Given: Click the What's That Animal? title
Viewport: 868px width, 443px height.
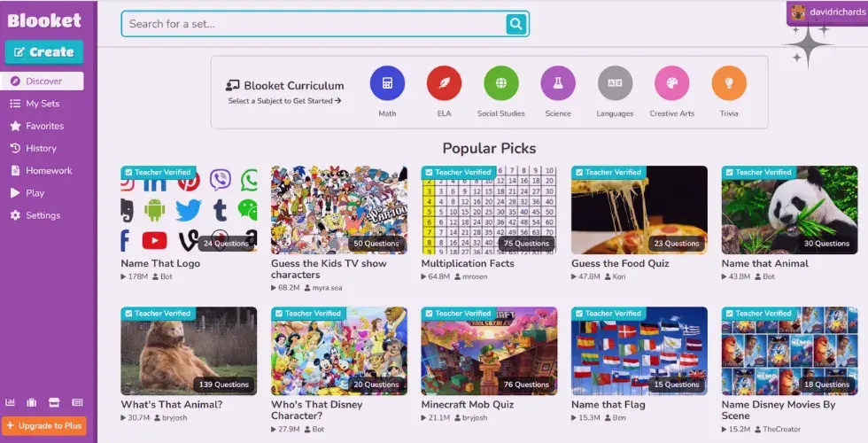Looking at the screenshot, I should tap(172, 405).
